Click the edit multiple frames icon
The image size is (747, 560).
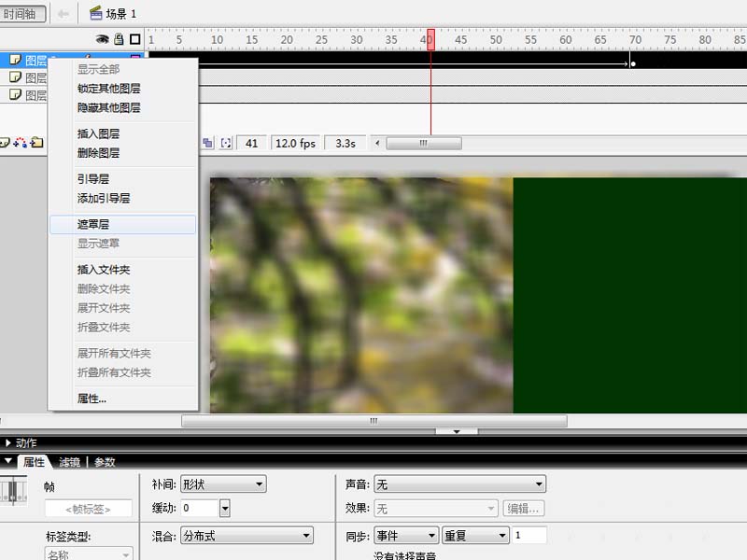(x=207, y=143)
